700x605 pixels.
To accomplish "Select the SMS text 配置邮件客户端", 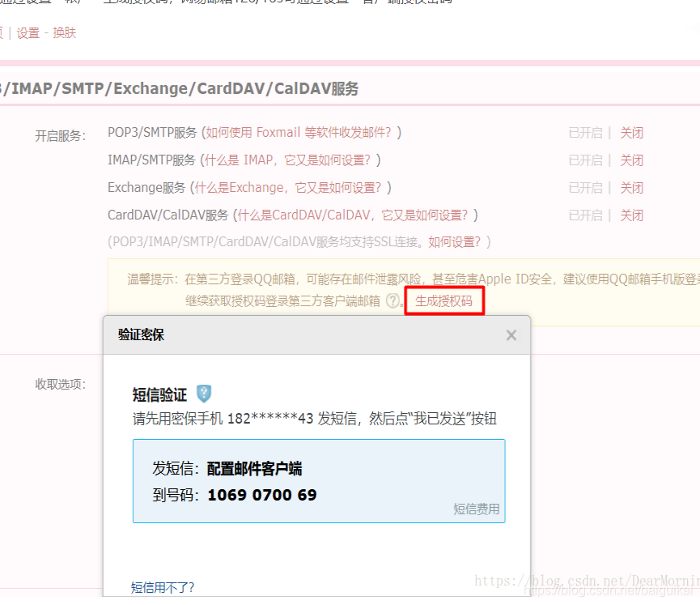I will click(254, 468).
